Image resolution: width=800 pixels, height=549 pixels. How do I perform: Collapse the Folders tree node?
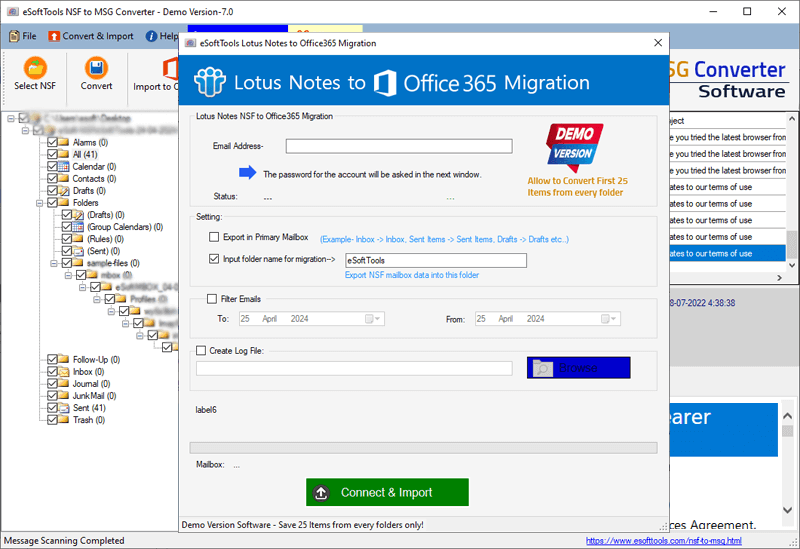coord(38,203)
